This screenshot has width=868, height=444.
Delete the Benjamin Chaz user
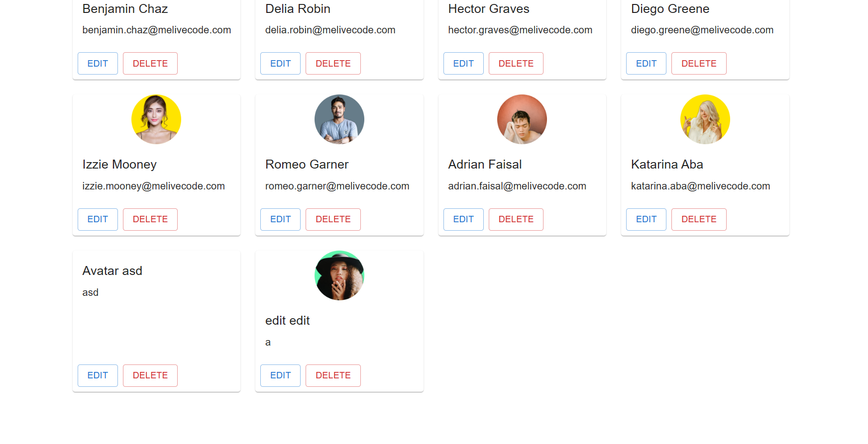150,64
